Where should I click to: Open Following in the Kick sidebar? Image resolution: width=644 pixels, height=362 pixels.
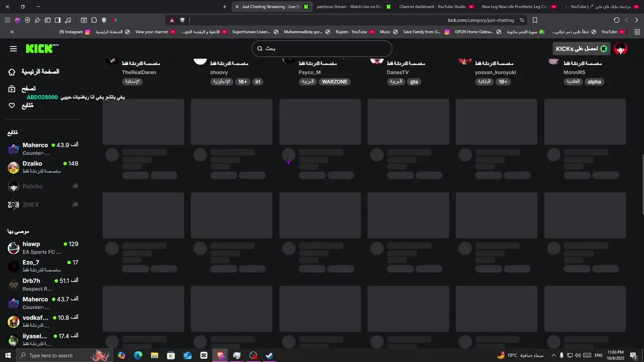[x=21, y=106]
